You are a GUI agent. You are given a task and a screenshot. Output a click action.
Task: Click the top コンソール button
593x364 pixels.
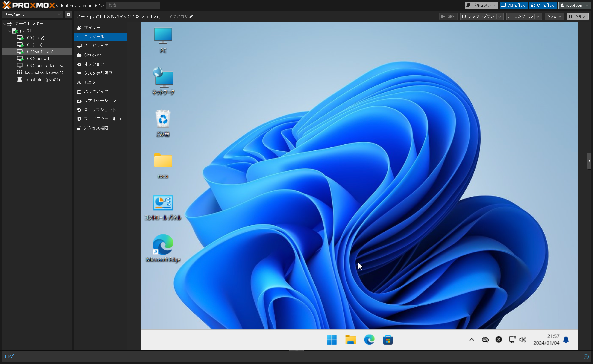tap(520, 16)
